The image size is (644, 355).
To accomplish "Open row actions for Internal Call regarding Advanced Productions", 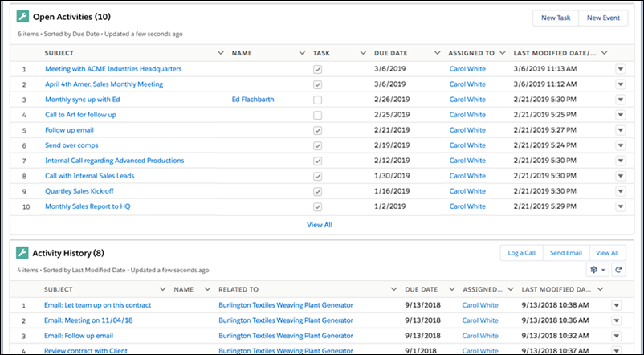I will point(621,161).
